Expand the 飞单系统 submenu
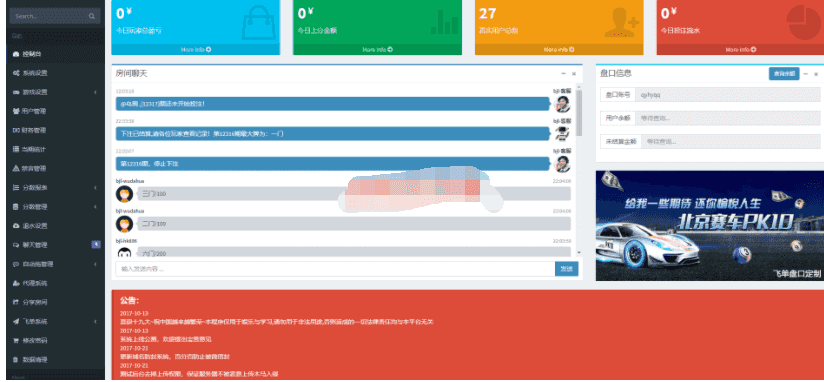Viewport: 824px width, 382px height. [95, 322]
